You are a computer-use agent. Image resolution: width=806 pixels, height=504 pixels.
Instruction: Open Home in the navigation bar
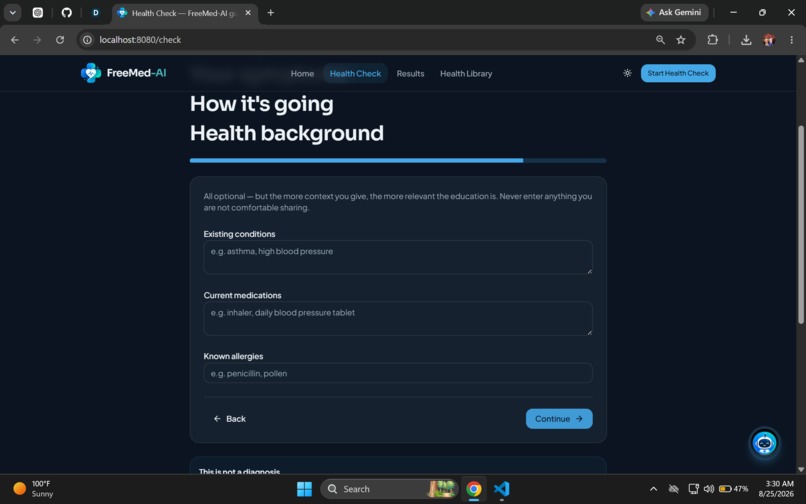[302, 74]
